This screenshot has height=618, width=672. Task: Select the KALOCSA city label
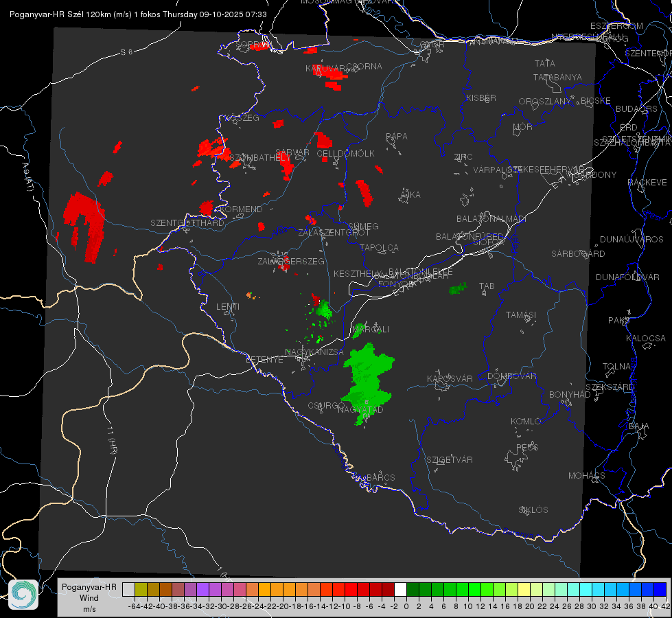coord(645,339)
